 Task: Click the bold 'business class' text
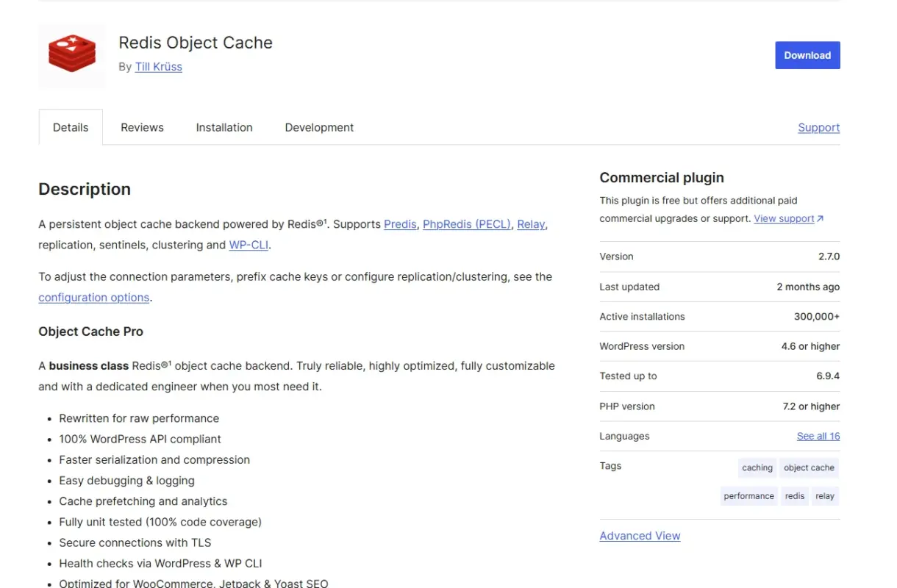[x=88, y=366]
